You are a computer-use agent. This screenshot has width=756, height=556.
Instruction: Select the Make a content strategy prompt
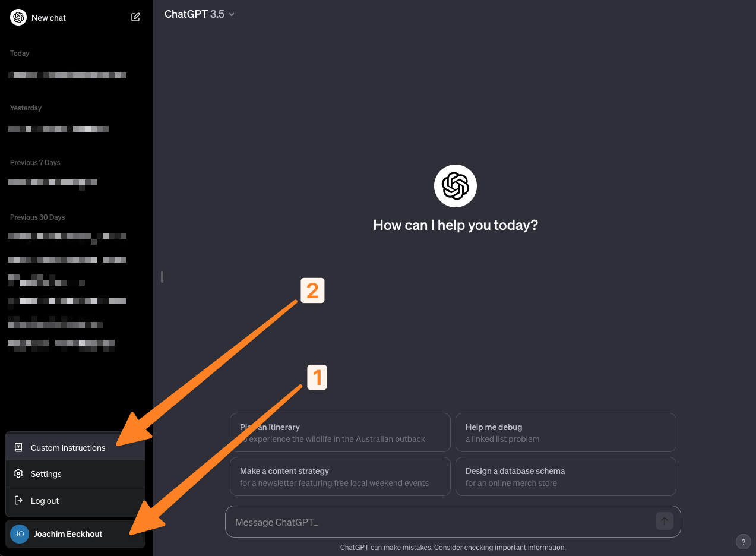click(x=340, y=476)
